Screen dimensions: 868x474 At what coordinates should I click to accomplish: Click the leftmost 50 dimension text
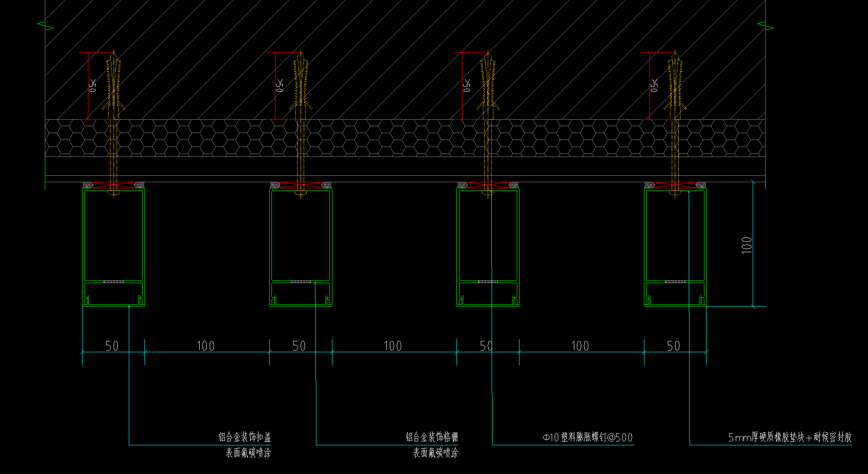(112, 347)
